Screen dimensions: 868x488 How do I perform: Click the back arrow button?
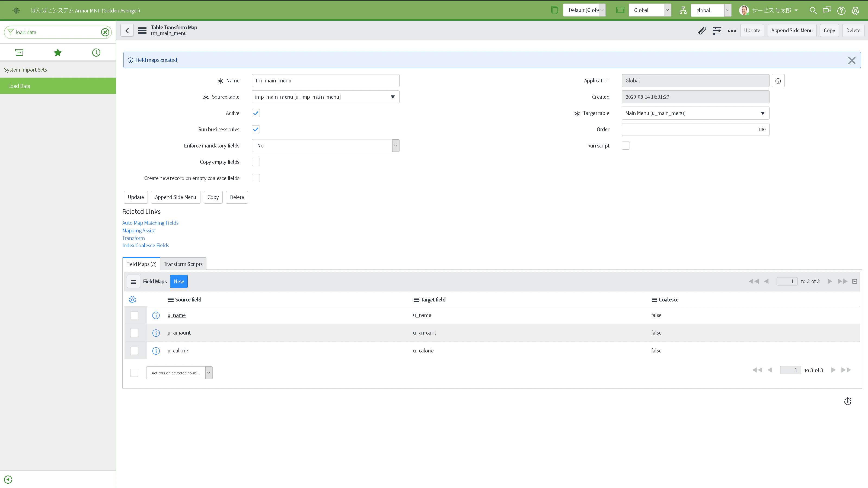[x=127, y=31]
